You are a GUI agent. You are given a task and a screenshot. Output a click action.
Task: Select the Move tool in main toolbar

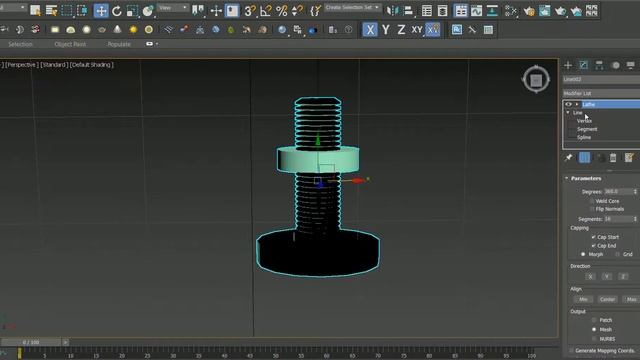[x=101, y=11]
